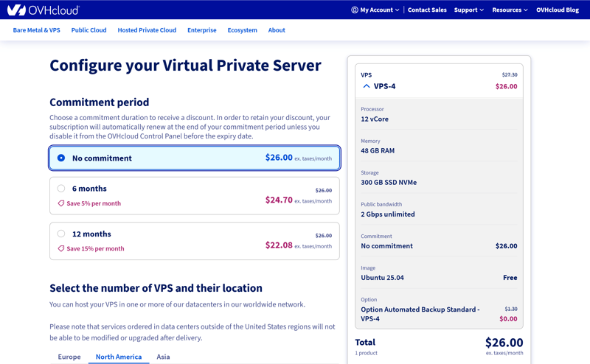
Task: Click the 6 months savings tag icon
Action: [61, 203]
